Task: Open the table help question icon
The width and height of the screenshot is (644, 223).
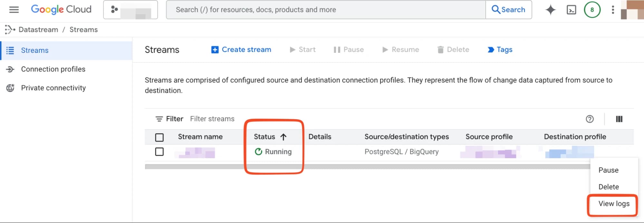Action: [x=590, y=119]
